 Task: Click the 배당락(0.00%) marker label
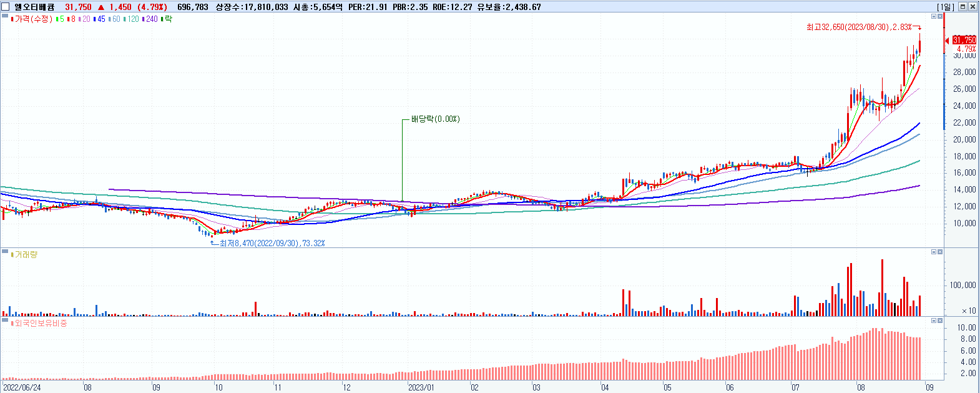click(x=435, y=119)
